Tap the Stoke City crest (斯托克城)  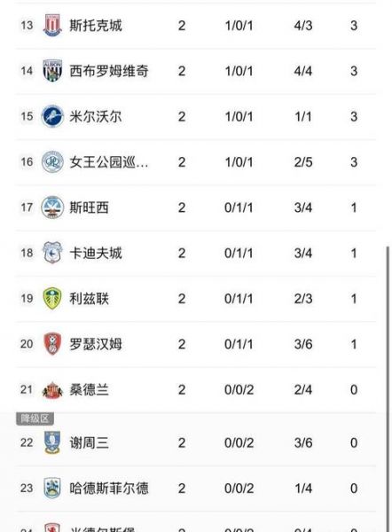[x=52, y=25]
